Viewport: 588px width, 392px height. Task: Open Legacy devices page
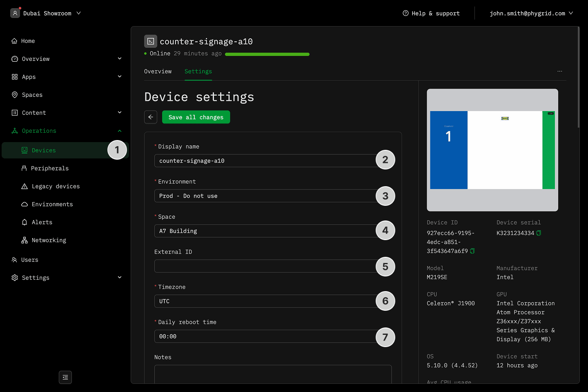pos(56,186)
